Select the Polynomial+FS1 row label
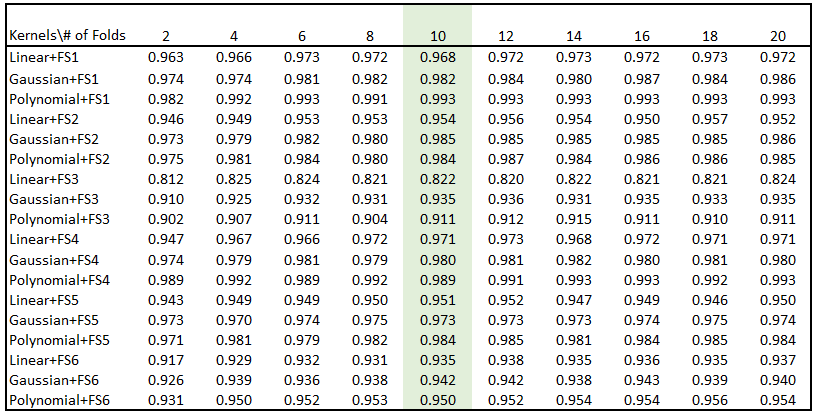 click(59, 98)
